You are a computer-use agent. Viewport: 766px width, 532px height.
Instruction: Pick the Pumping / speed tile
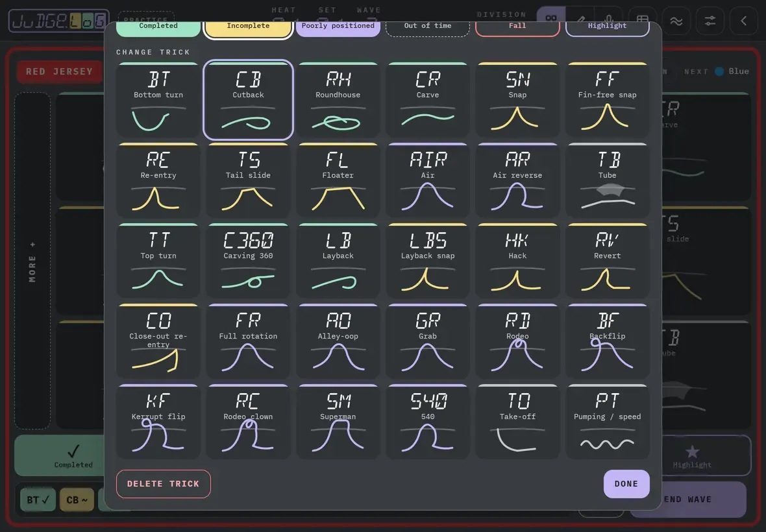coord(607,422)
